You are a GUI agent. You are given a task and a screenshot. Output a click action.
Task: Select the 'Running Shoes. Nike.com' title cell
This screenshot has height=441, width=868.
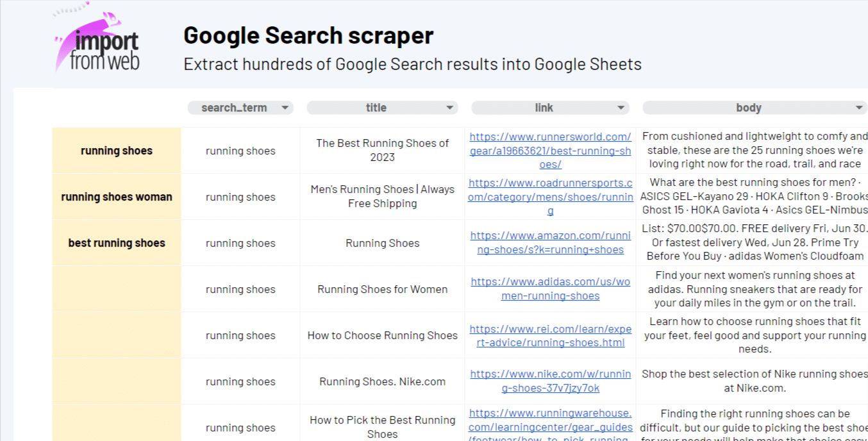[x=382, y=381]
